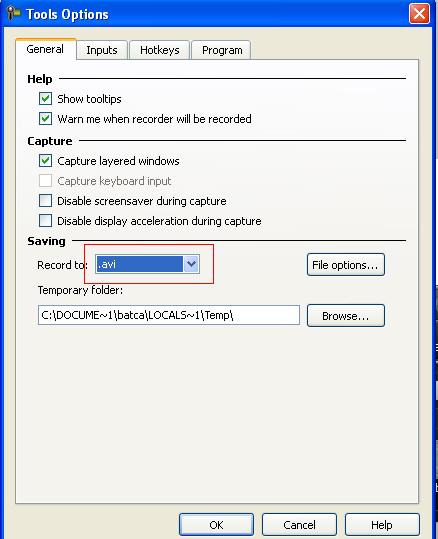This screenshot has height=539, width=438.
Task: Enable Disable display acceleration during capture
Action: coord(45,220)
